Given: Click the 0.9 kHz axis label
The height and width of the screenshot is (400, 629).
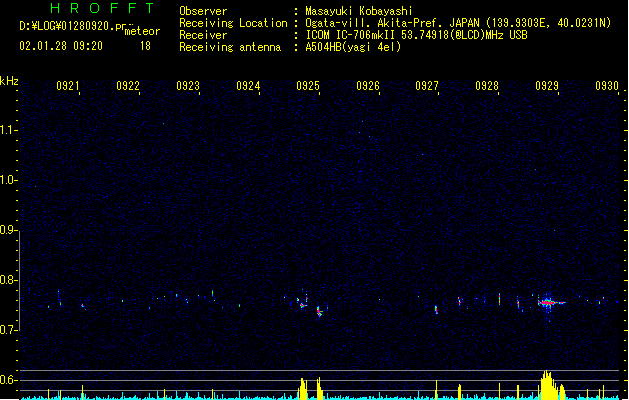Looking at the screenshot, I should [x=8, y=230].
